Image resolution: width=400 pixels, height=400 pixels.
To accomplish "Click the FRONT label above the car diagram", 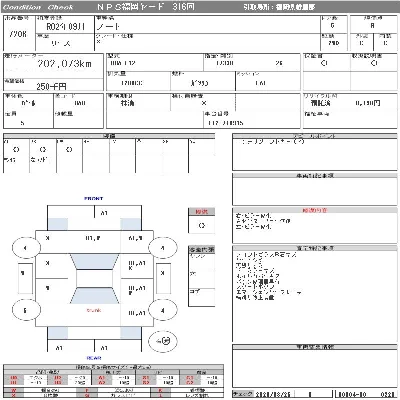I will click(x=94, y=199).
